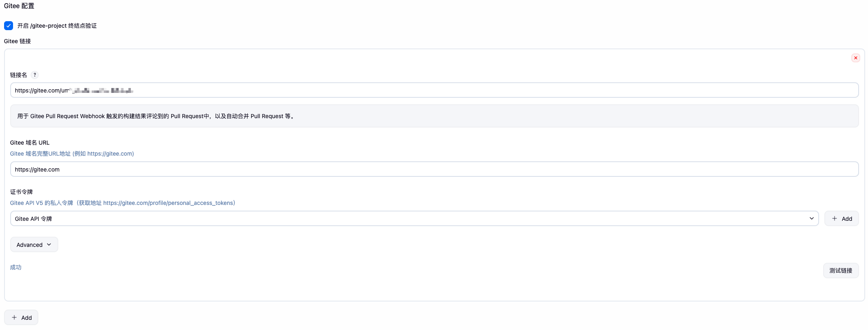The width and height of the screenshot is (868, 330).
Task: Toggle the gitee-project endpoint verification checkbox
Action: tap(9, 26)
